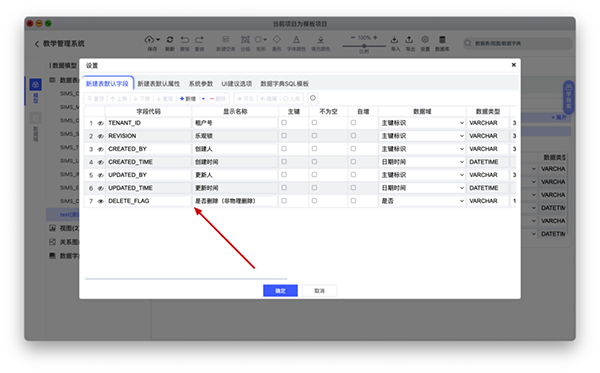This screenshot has height=373, width=600.
Task: Open the Font Color (字体颜色) tool
Action: [x=296, y=39]
